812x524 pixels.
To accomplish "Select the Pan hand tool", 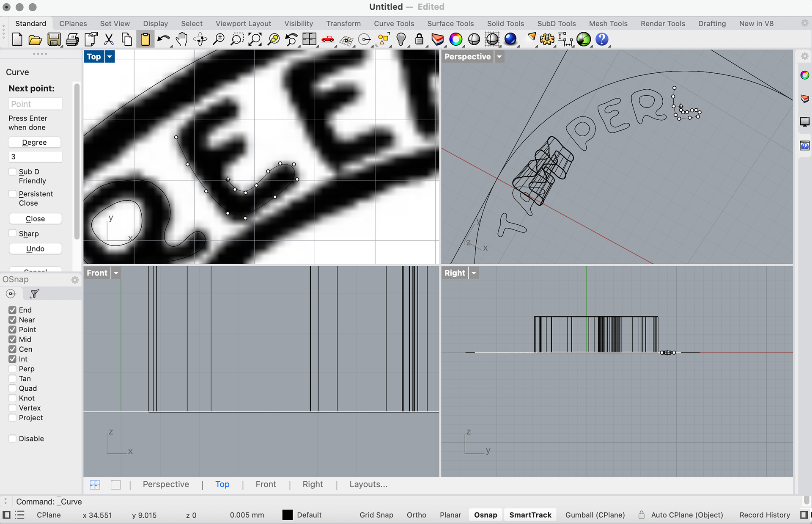I will pos(182,39).
